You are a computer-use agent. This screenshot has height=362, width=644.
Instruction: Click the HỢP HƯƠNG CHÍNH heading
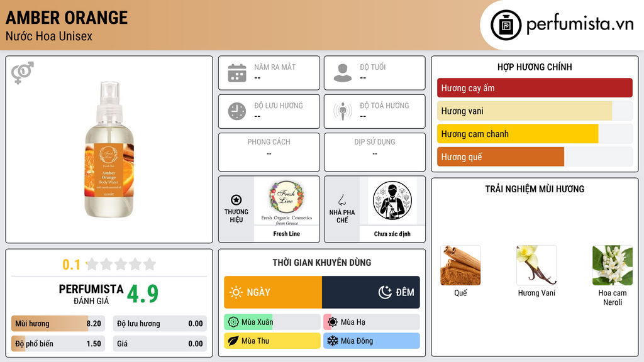[x=535, y=67]
